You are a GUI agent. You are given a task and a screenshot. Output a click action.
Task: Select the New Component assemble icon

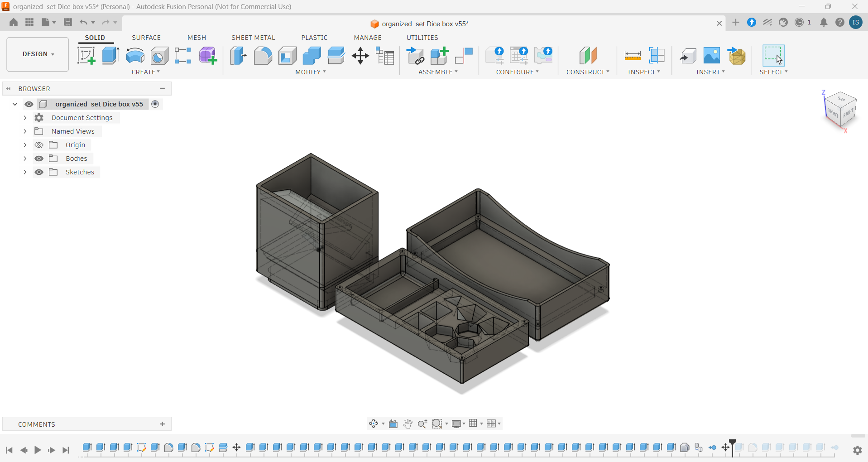pyautogui.click(x=439, y=56)
